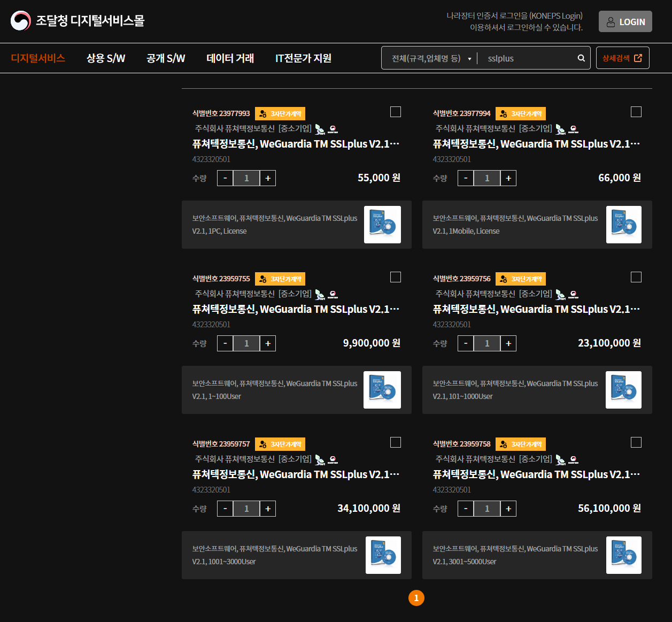Image resolution: width=672 pixels, height=622 pixels.
Task: Open product title for 식별번호 23959756
Action: 536,309
